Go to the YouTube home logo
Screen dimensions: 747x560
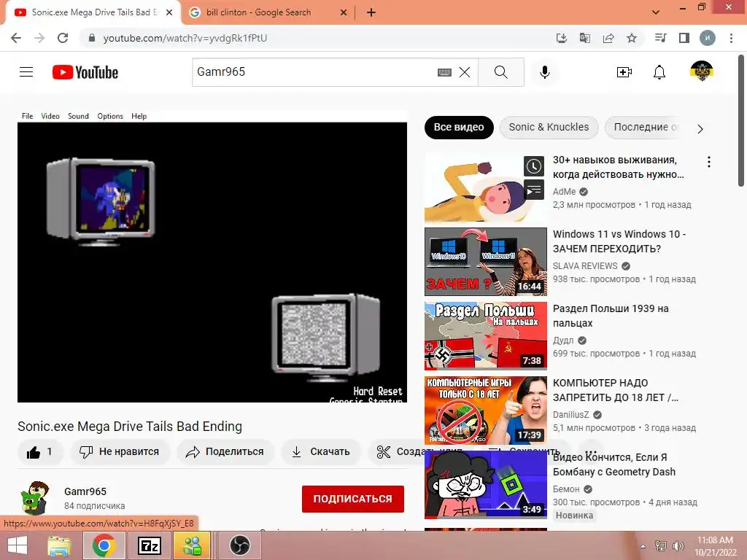pyautogui.click(x=85, y=72)
